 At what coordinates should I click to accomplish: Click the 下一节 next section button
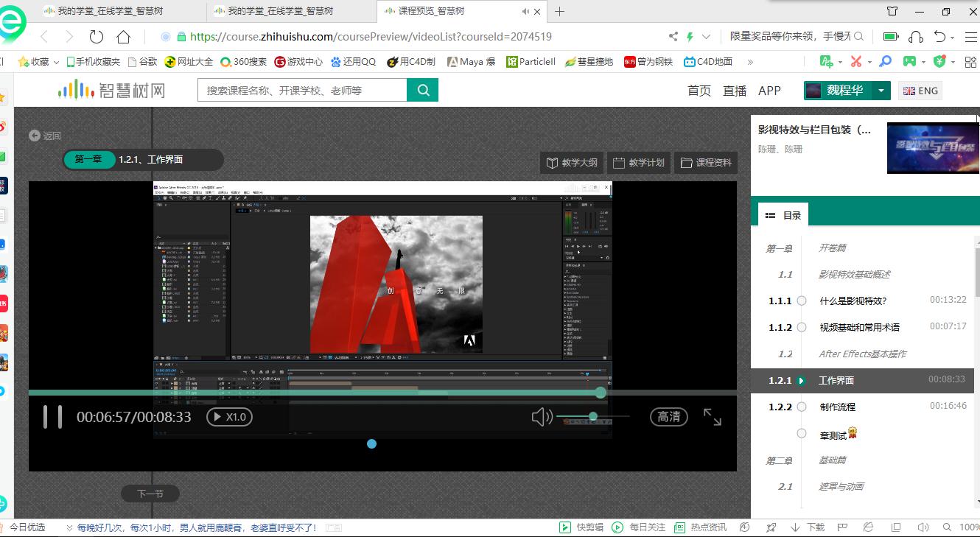[x=150, y=494]
